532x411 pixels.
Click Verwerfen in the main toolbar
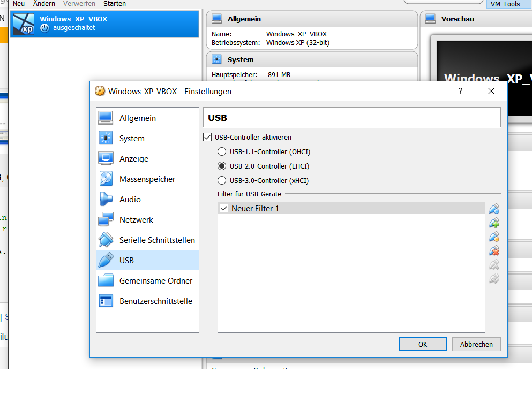click(79, 4)
